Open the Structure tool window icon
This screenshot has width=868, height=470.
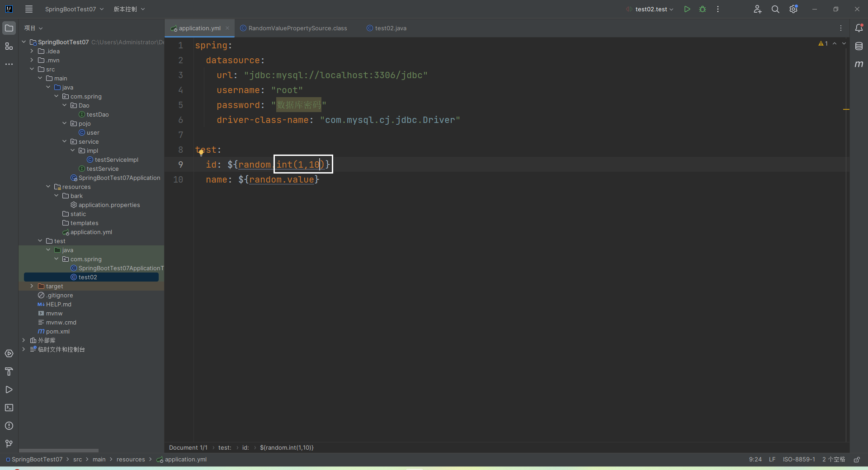[9, 46]
